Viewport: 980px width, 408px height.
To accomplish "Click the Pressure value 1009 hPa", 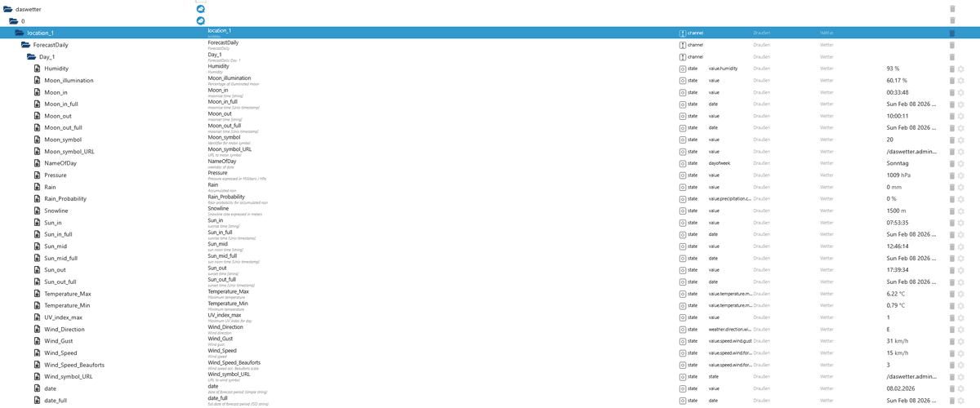I will 898,175.
